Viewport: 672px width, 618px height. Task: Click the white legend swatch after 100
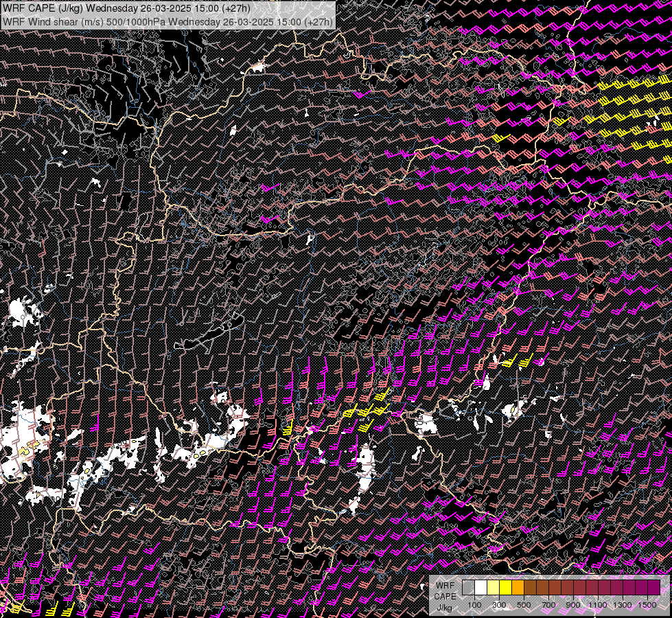481,587
